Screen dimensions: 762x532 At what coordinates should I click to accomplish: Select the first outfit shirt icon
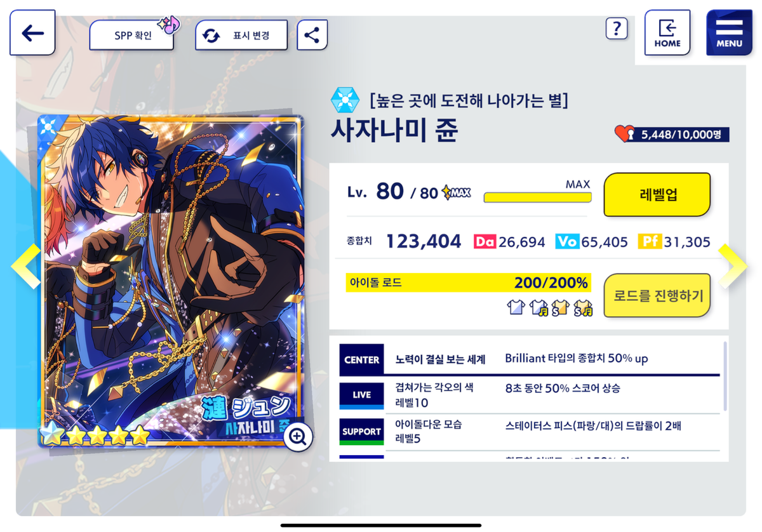pos(514,309)
